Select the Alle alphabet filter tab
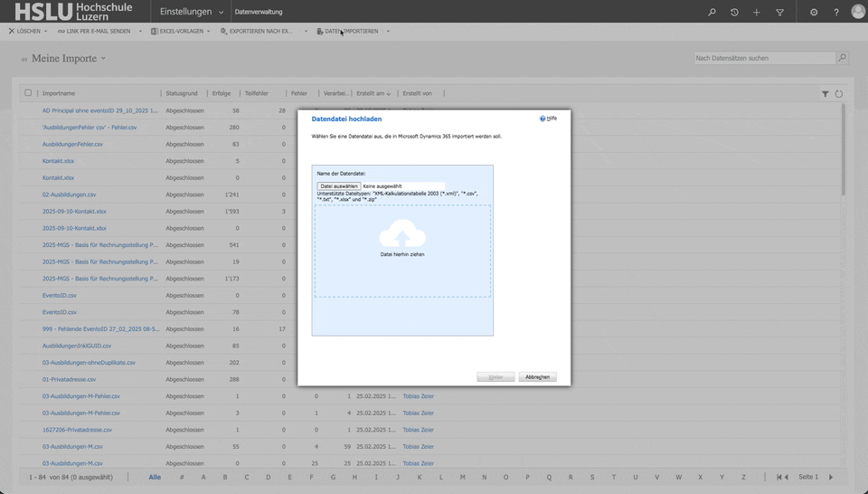 155,477
